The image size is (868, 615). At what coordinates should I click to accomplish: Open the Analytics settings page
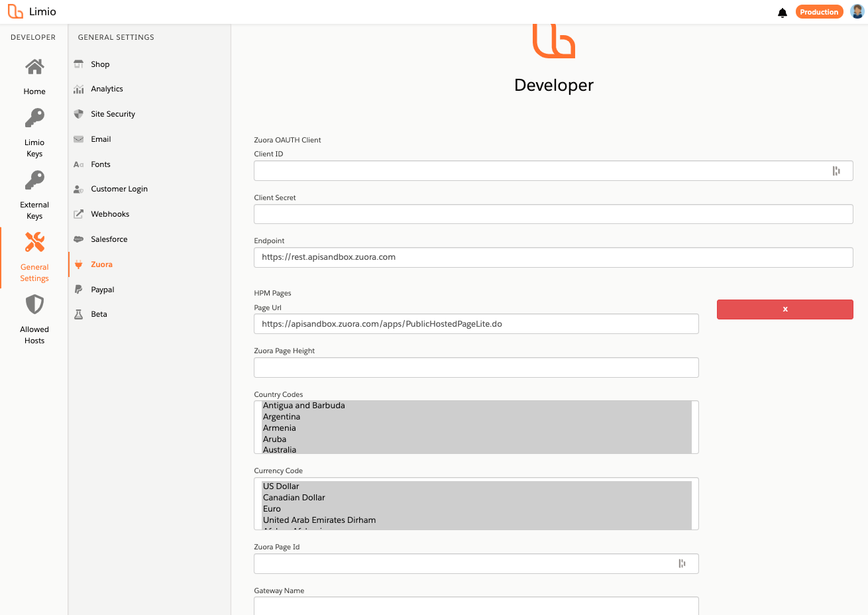click(107, 89)
